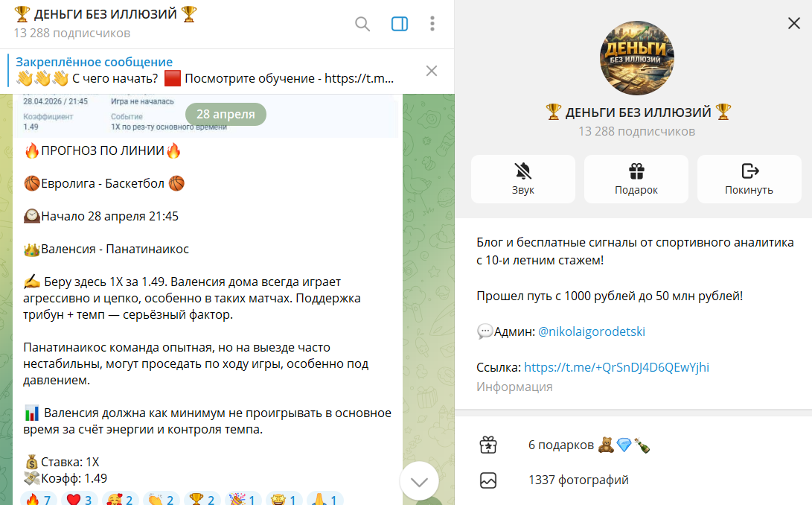Open the three-dot channel menu
Screen dimensions: 812x505
pos(432,24)
